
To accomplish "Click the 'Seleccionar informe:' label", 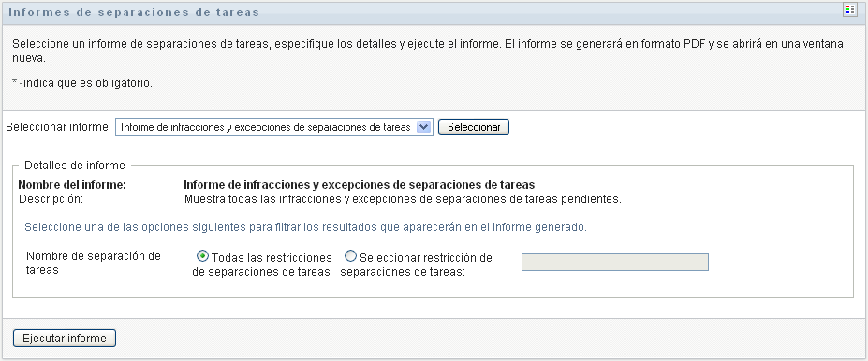I will click(x=59, y=127).
